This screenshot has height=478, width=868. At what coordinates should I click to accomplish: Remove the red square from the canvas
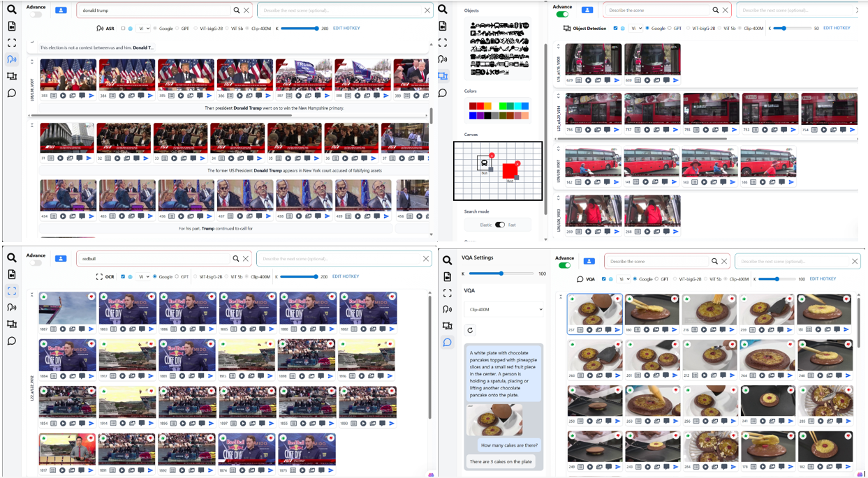coord(517,164)
